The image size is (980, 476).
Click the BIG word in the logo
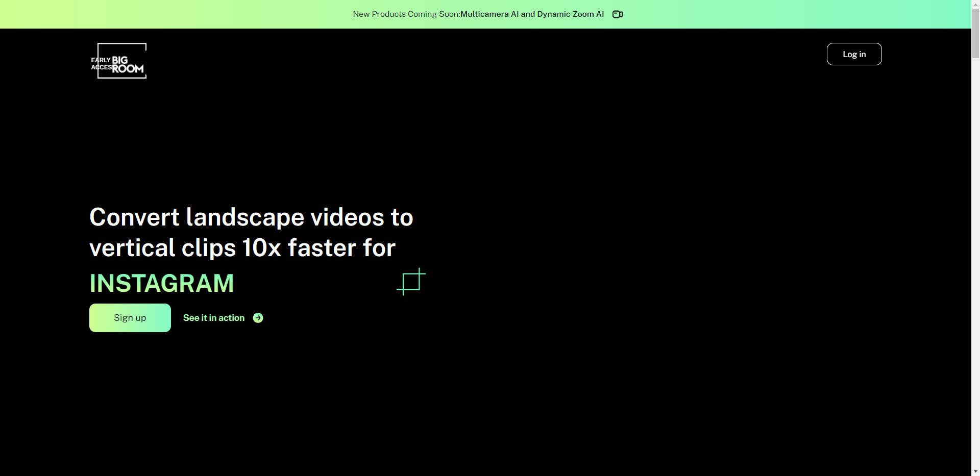click(x=120, y=60)
